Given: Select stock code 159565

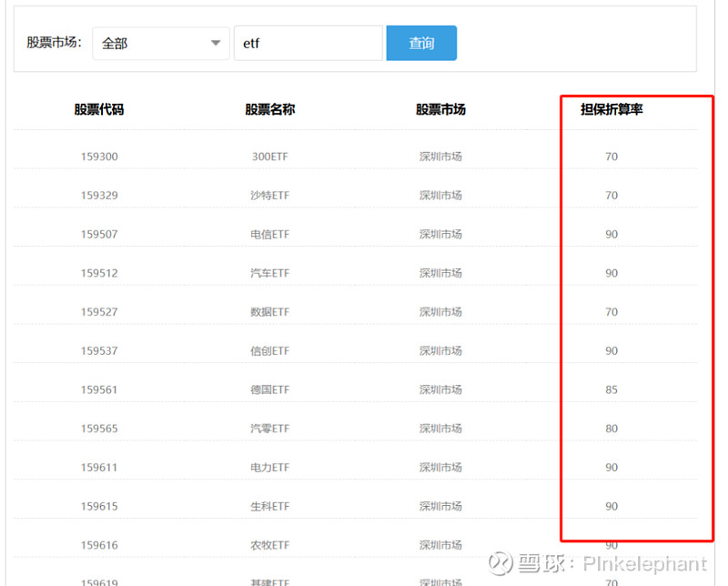Looking at the screenshot, I should click(99, 429).
